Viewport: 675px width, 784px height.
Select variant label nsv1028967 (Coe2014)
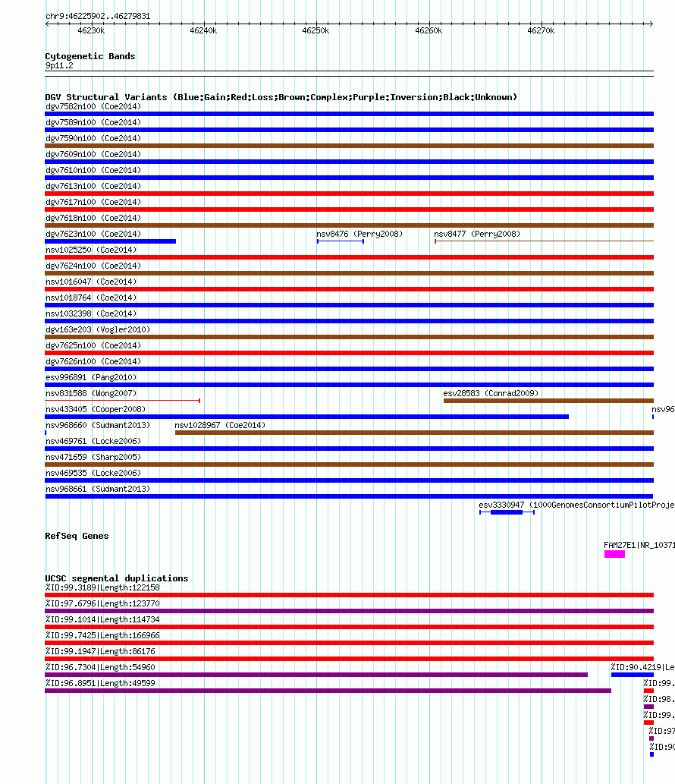point(220,426)
